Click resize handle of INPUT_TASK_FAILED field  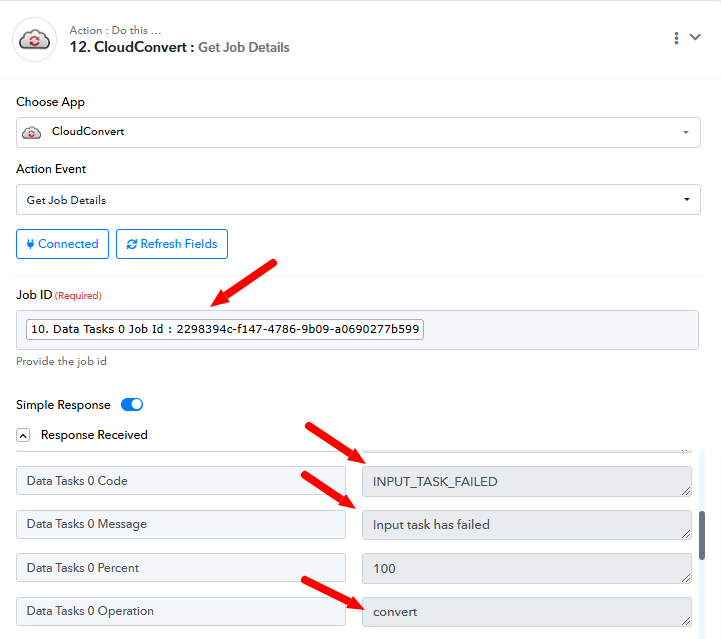click(x=686, y=491)
